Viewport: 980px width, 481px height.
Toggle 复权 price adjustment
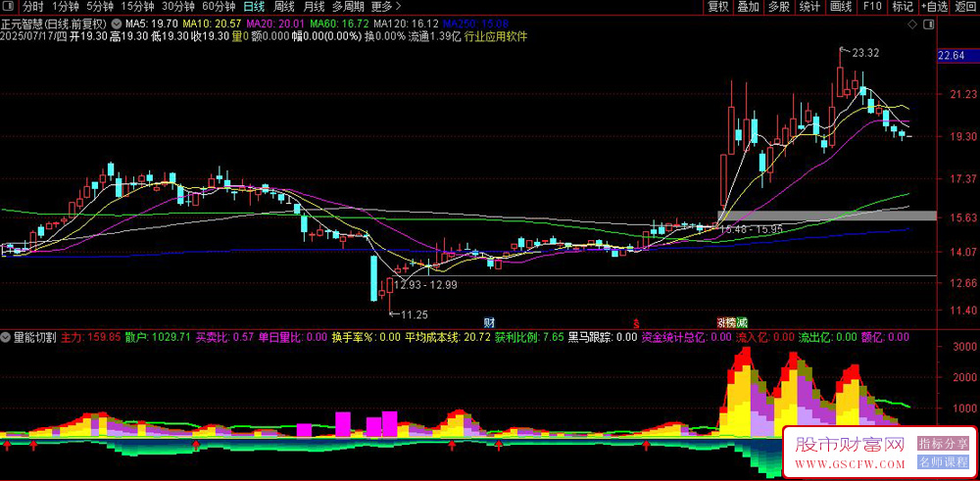pyautogui.click(x=718, y=7)
